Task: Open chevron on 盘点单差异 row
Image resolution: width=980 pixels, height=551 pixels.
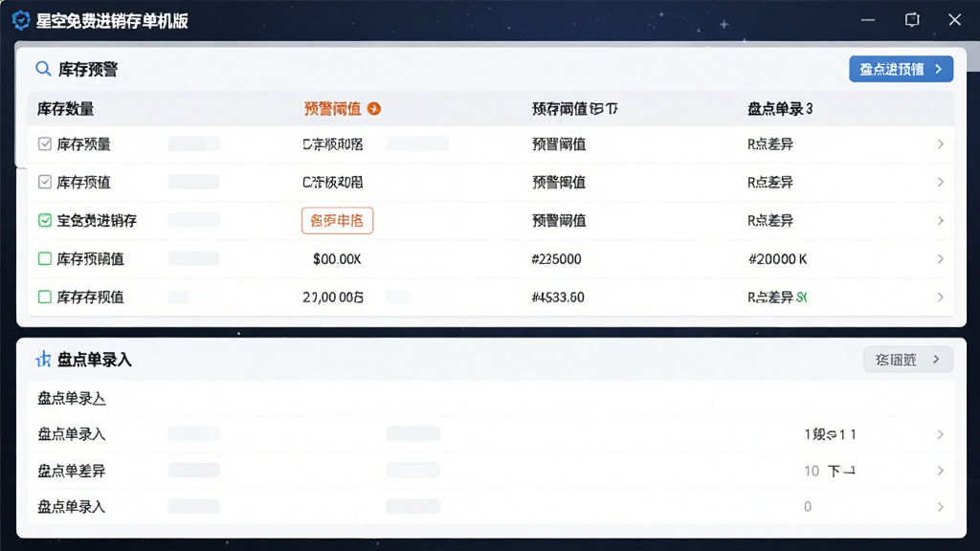Action: 940,471
